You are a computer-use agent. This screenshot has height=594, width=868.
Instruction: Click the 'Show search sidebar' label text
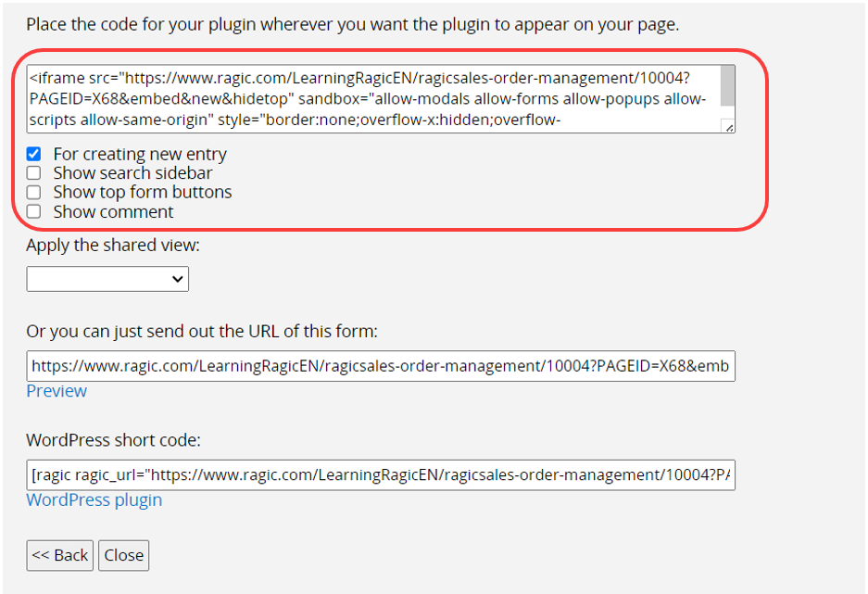tap(132, 173)
